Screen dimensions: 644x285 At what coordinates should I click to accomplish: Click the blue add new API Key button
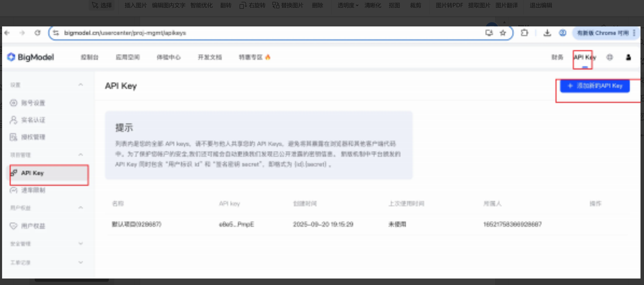(x=594, y=86)
